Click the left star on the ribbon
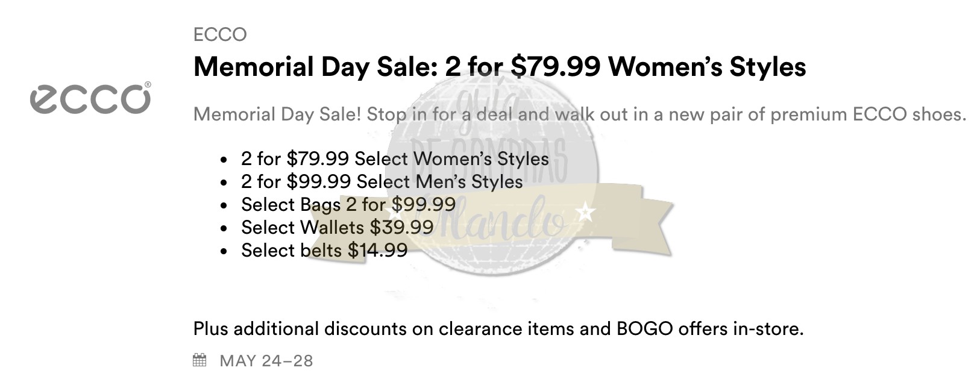 pyautogui.click(x=395, y=213)
